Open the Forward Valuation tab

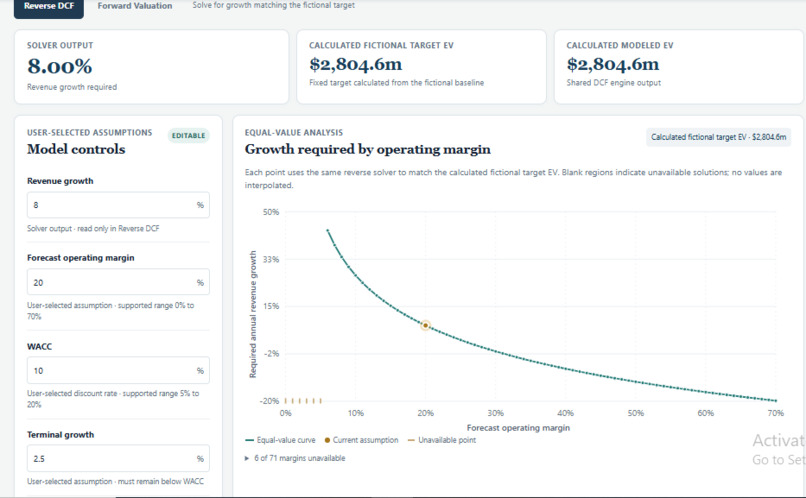pyautogui.click(x=135, y=6)
